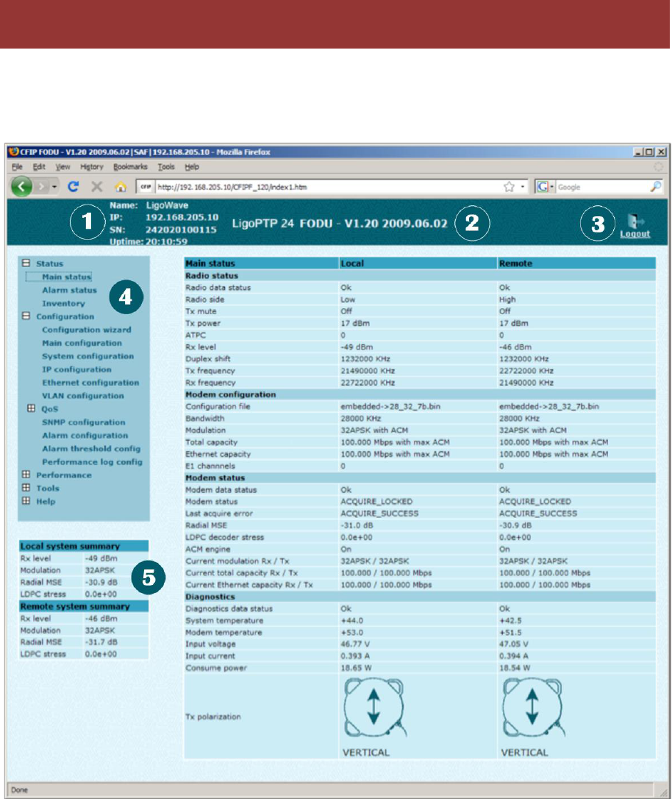Open the Alarm status page

tap(69, 290)
